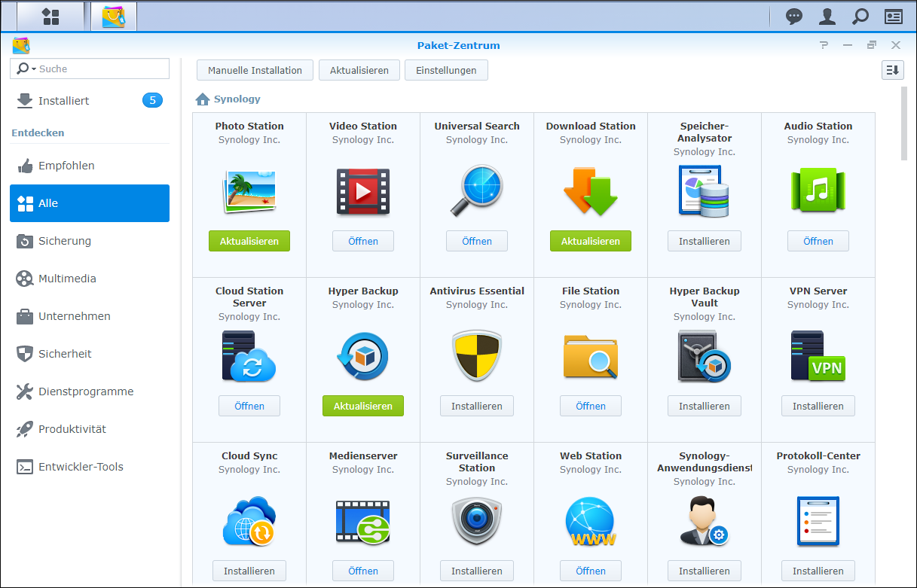The image size is (917, 588).
Task: Update Download Station with Aktualisieren
Action: pos(591,241)
